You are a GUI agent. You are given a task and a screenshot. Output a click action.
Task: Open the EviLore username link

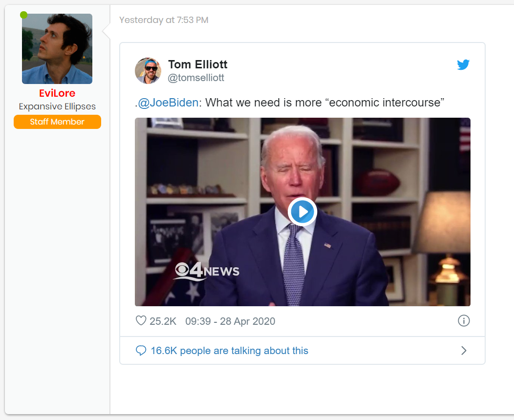click(57, 93)
